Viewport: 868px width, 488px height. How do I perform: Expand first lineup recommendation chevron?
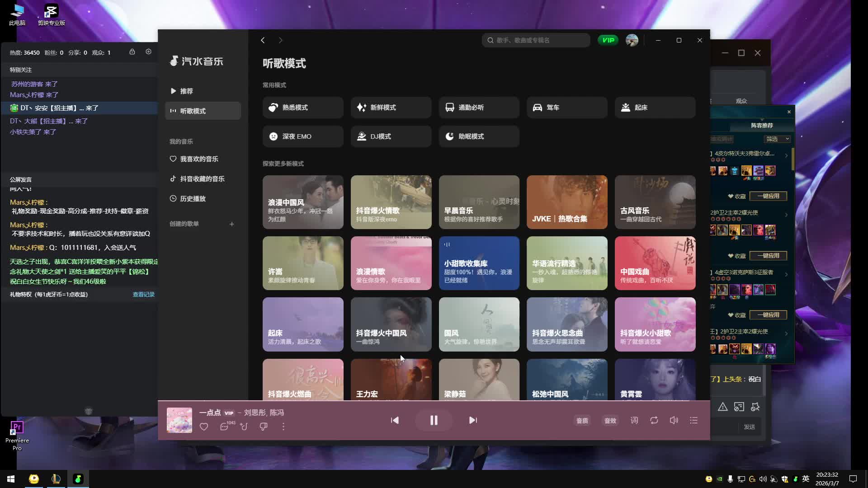[x=786, y=155]
